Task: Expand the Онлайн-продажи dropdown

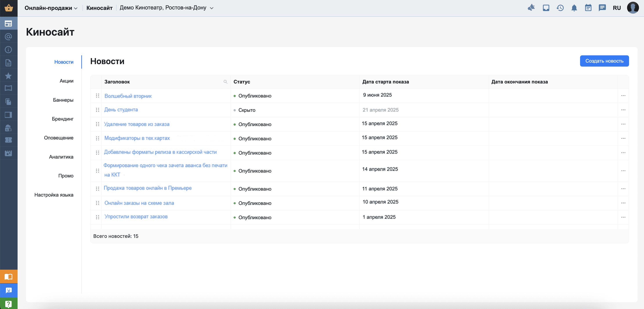Action: pos(51,8)
